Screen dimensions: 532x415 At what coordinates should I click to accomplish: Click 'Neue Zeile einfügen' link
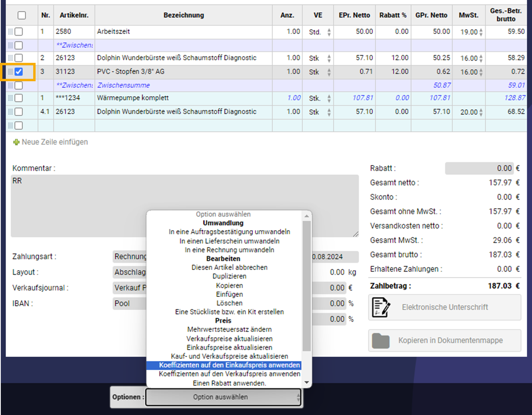(54, 142)
